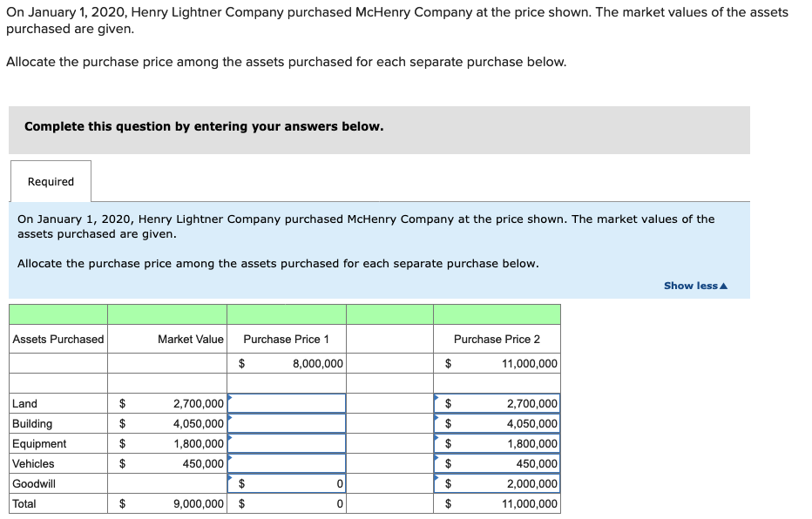Select Building input under Purchase Price 1
Screen dimensions: 812x519
(x=287, y=423)
